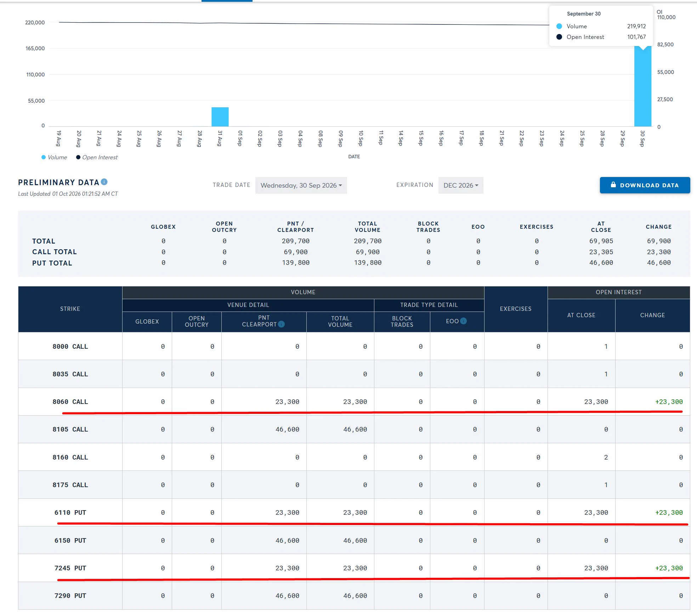697x616 pixels.
Task: Download the data with the blue button
Action: 645,185
